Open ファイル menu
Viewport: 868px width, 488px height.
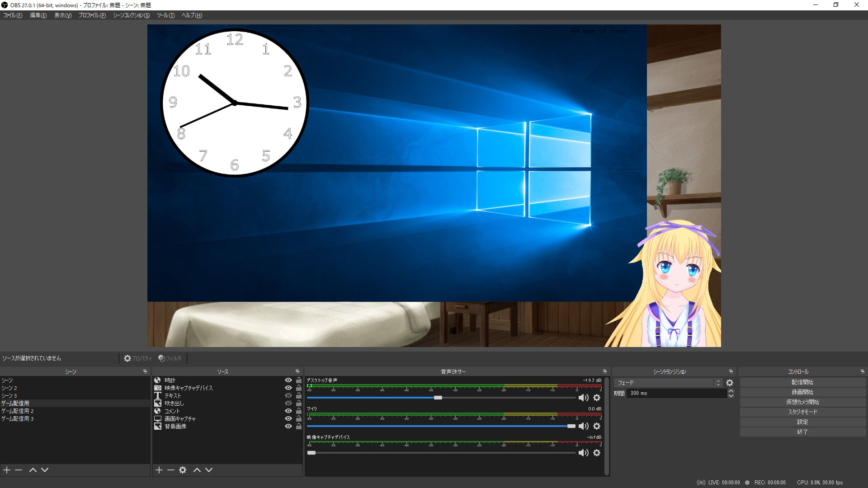point(13,15)
